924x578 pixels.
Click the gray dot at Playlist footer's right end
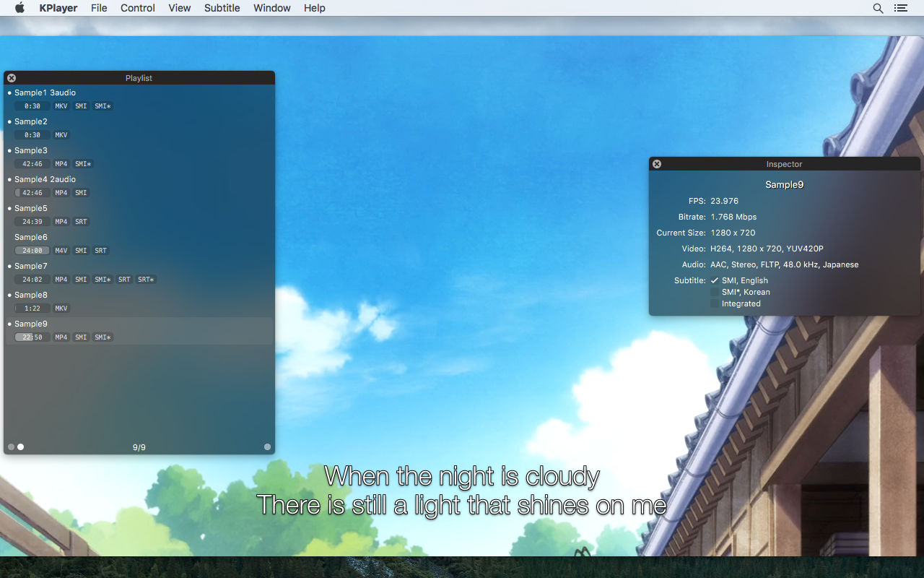pyautogui.click(x=267, y=447)
